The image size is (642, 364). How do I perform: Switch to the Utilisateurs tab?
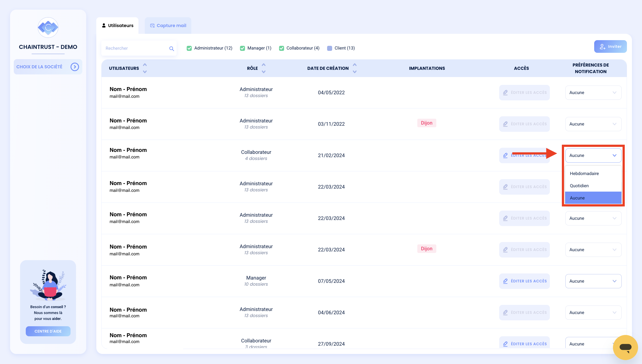[x=117, y=26]
